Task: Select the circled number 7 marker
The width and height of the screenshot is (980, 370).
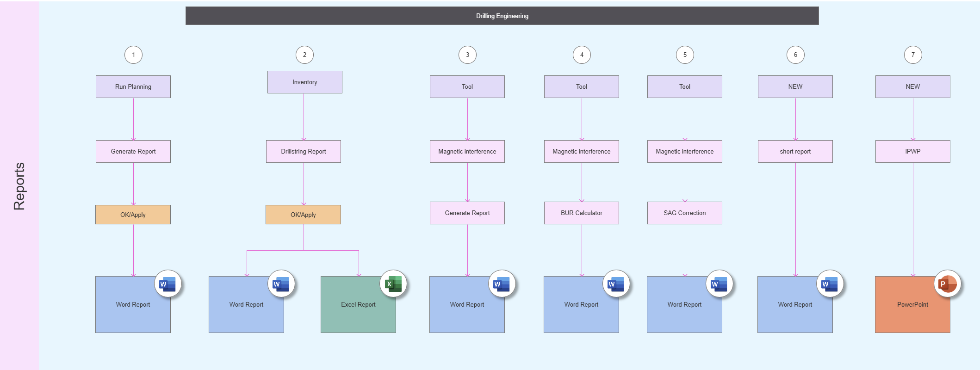Action: 913,55
